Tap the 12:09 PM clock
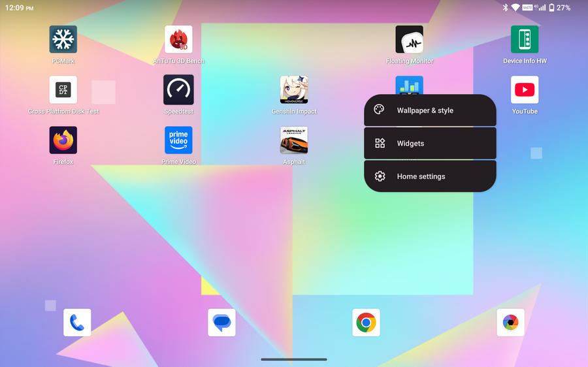The width and height of the screenshot is (588, 367). click(x=19, y=8)
